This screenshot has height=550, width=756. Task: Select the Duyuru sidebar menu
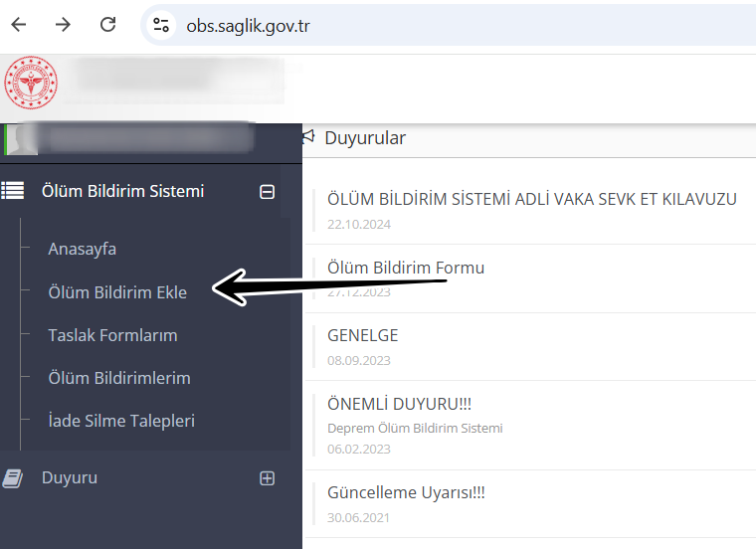[70, 478]
